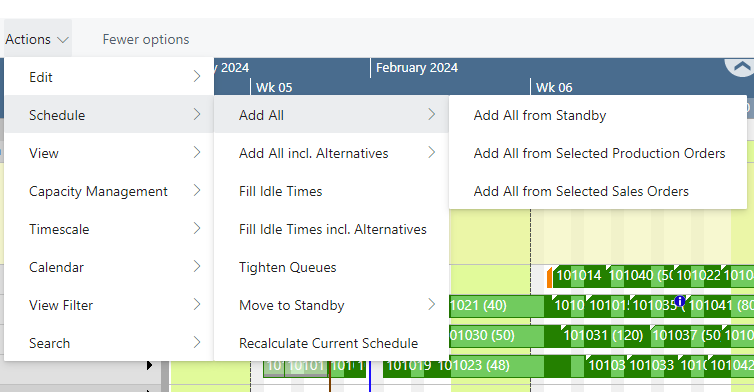Click the Wk 06 timescale header

coord(554,88)
